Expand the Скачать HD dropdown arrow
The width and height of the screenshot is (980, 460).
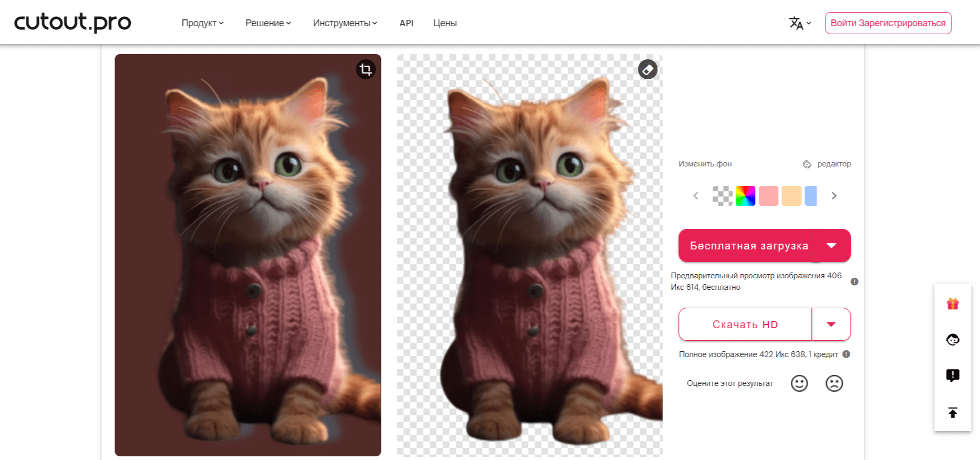pos(831,325)
